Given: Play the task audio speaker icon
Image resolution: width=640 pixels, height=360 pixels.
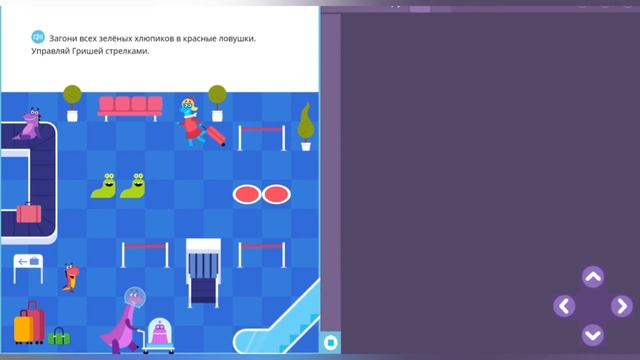Looking at the screenshot, I should pos(38,37).
